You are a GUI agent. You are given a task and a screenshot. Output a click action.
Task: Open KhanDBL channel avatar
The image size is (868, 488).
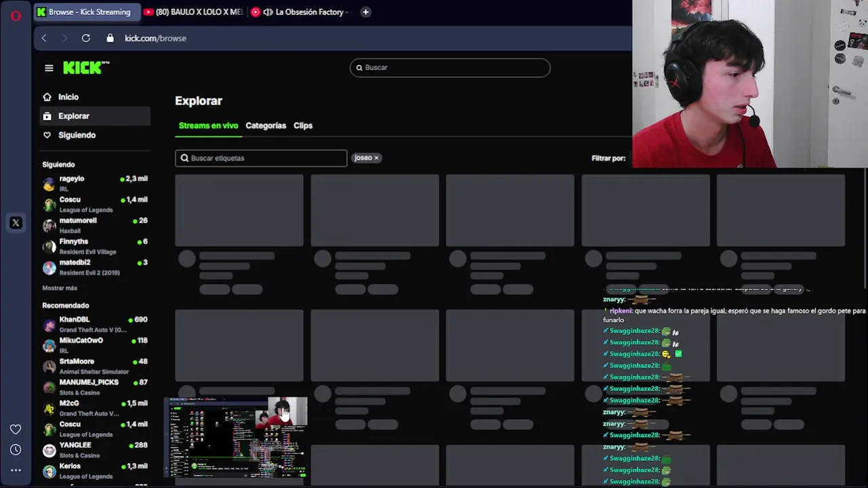click(49, 325)
